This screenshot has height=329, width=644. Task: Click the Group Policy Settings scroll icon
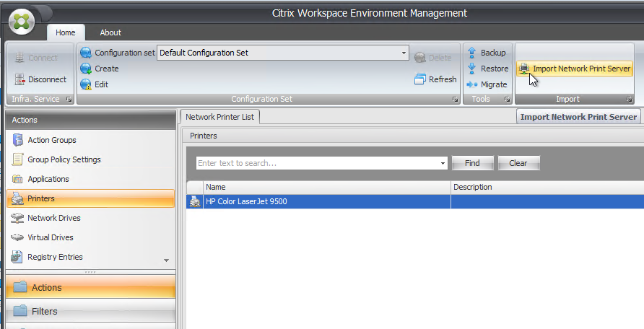(17, 159)
